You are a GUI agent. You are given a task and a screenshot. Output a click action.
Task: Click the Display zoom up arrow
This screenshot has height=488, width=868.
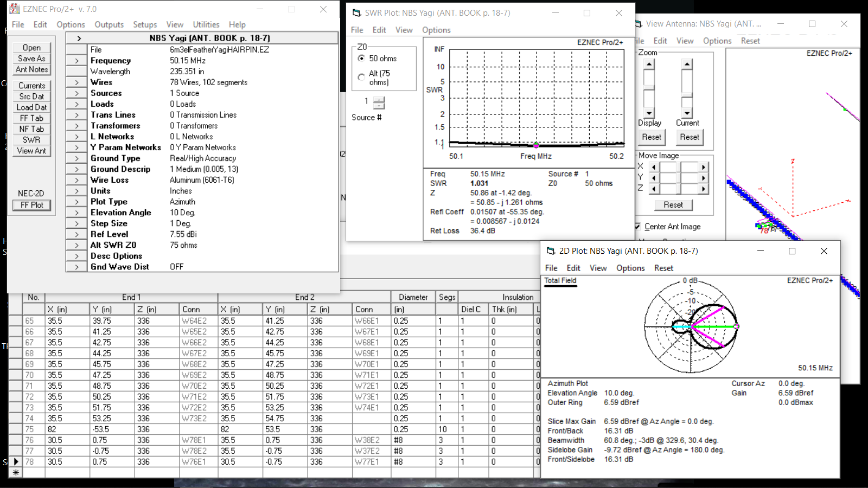[x=649, y=63]
